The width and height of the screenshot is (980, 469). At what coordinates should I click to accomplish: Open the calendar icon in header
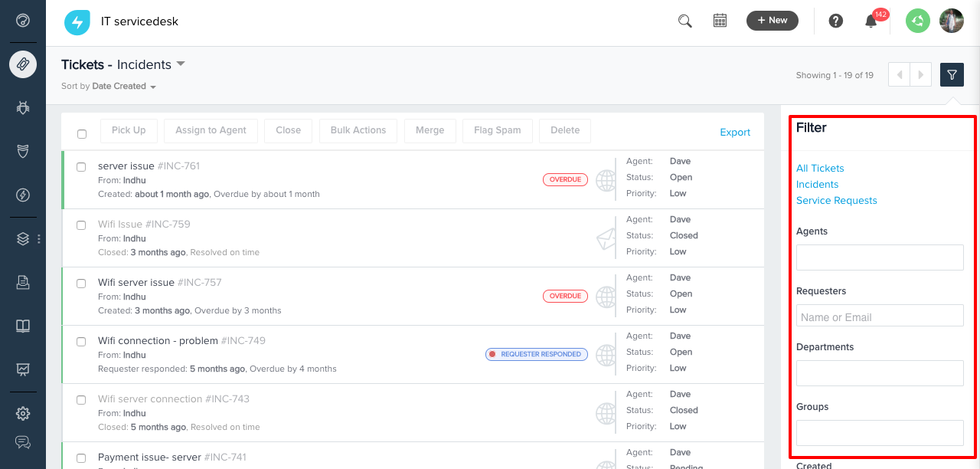click(x=720, y=21)
